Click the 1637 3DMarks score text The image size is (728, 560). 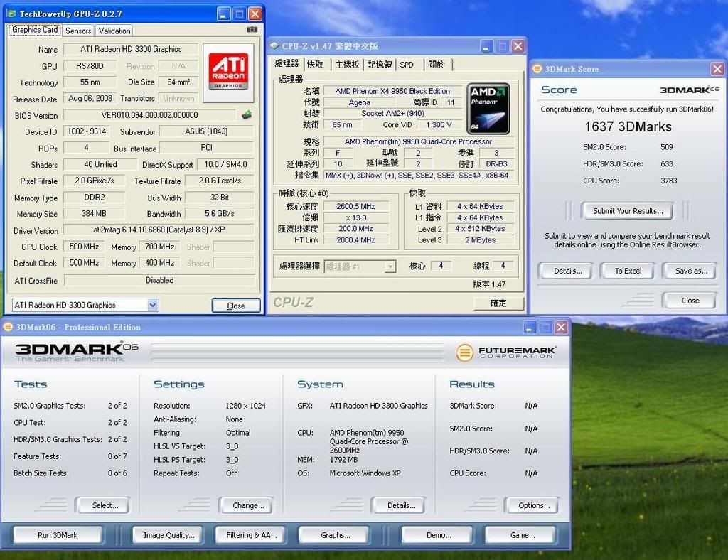click(x=628, y=126)
